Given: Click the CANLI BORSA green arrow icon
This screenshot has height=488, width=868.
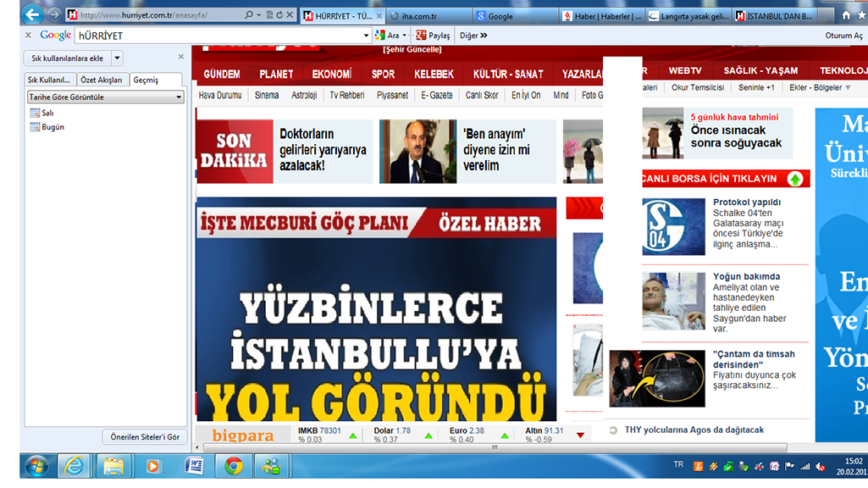Looking at the screenshot, I should point(795,179).
